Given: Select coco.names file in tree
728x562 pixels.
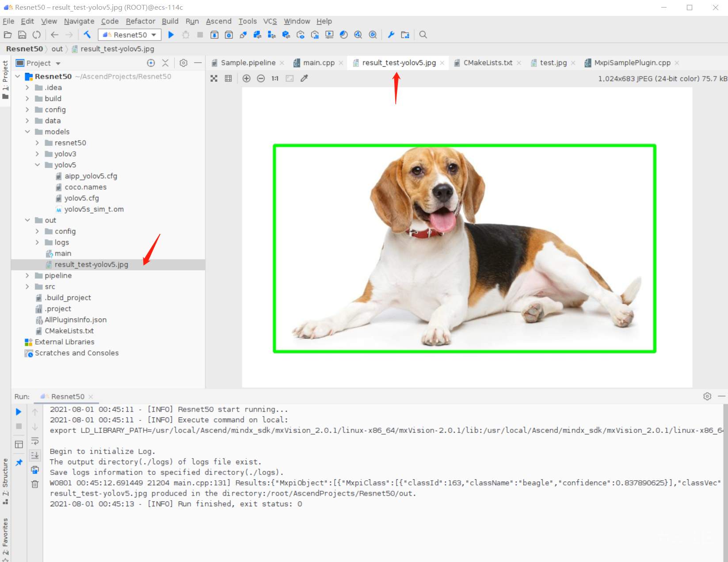Looking at the screenshot, I should coord(85,187).
